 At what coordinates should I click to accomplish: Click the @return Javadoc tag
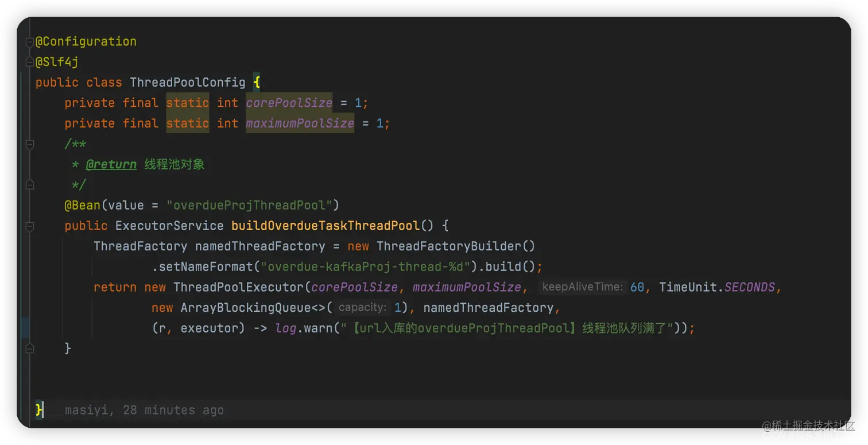tap(111, 165)
